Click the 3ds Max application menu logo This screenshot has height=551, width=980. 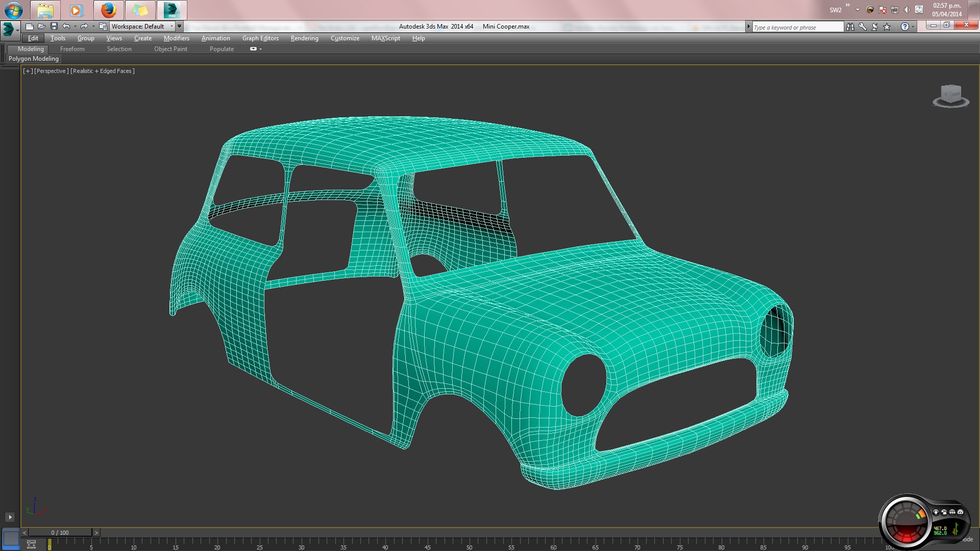click(9, 29)
